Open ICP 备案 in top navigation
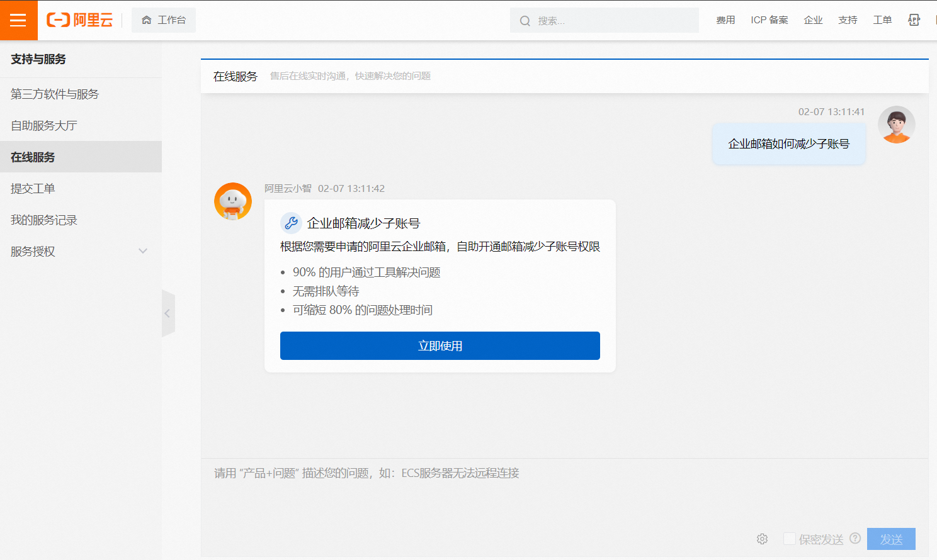 coord(769,20)
